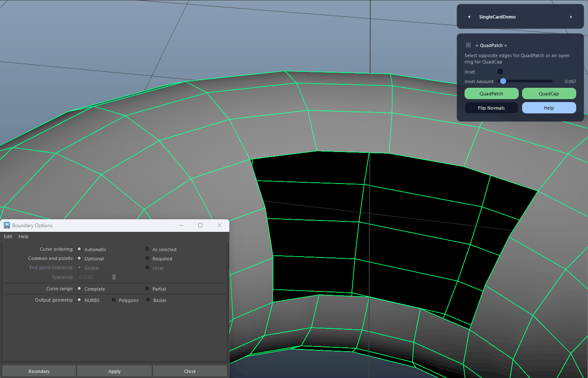
Task: Click the 'Common end points:' label
Action: (x=51, y=258)
